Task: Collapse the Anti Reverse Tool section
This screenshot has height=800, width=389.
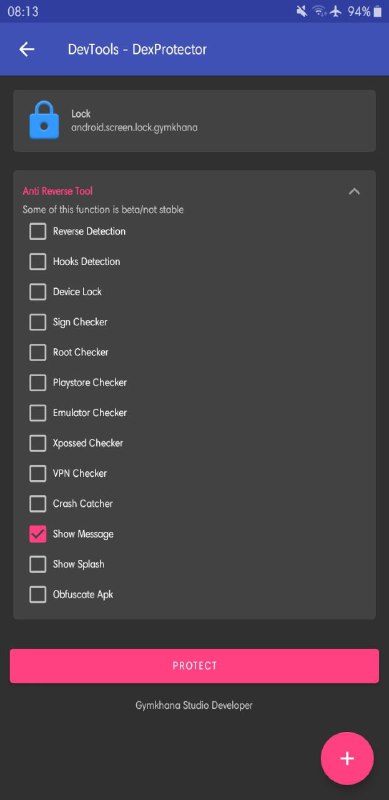Action: pyautogui.click(x=354, y=191)
